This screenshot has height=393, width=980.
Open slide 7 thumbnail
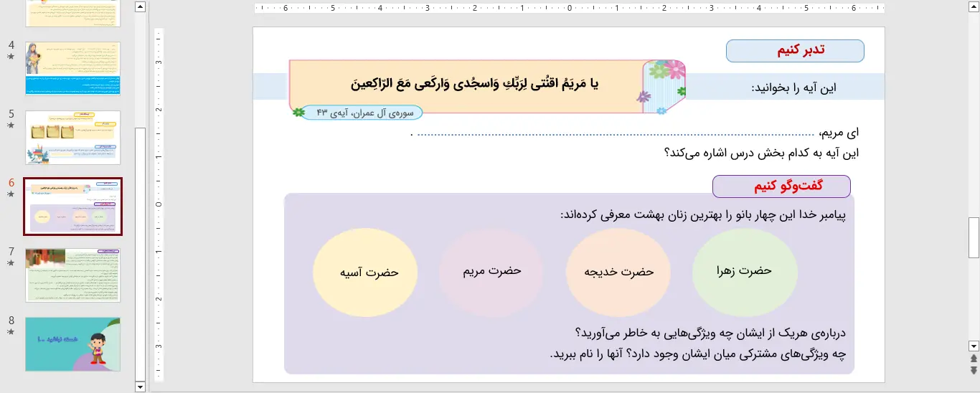pyautogui.click(x=72, y=275)
